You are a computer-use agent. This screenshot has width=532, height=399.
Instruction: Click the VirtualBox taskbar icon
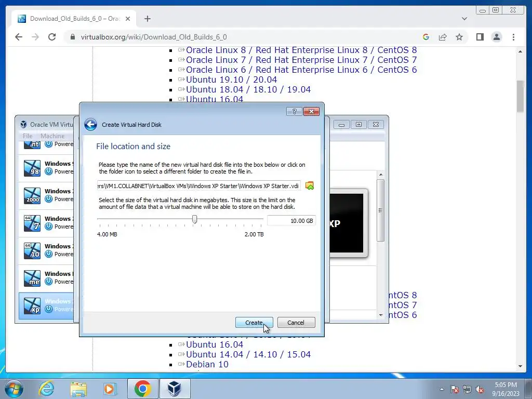[175, 389]
